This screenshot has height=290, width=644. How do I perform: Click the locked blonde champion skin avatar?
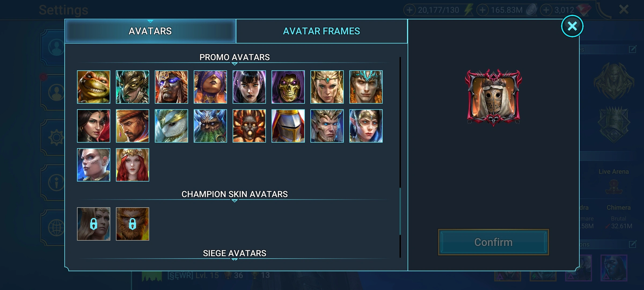click(93, 224)
